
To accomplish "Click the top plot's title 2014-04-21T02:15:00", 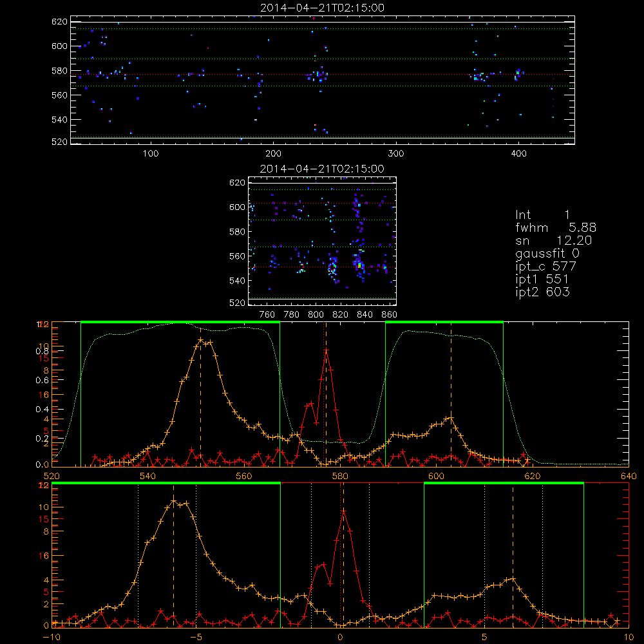I will pos(323,8).
